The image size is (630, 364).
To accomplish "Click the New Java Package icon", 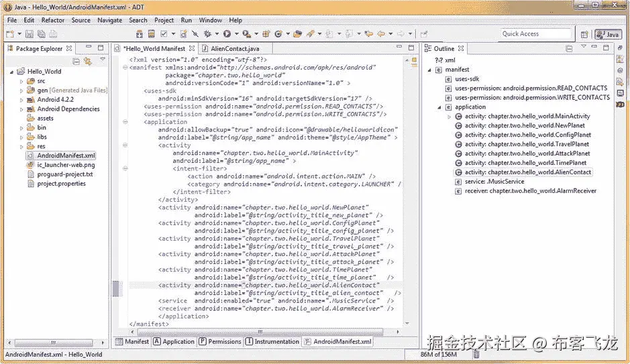I will pyautogui.click(x=266, y=34).
